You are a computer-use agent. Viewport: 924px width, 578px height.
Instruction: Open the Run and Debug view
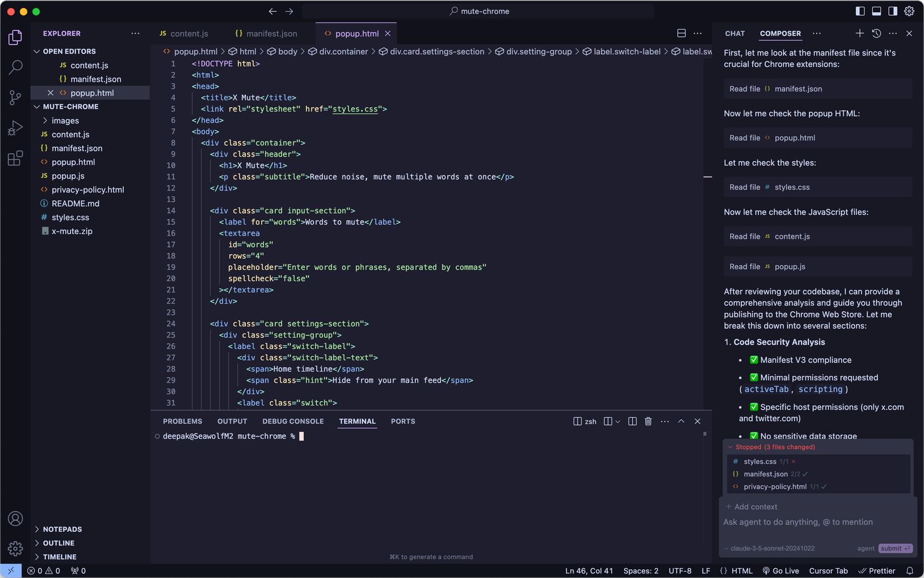coord(14,128)
